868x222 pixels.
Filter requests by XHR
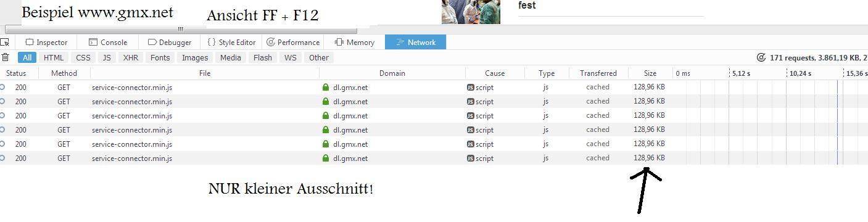(131, 57)
